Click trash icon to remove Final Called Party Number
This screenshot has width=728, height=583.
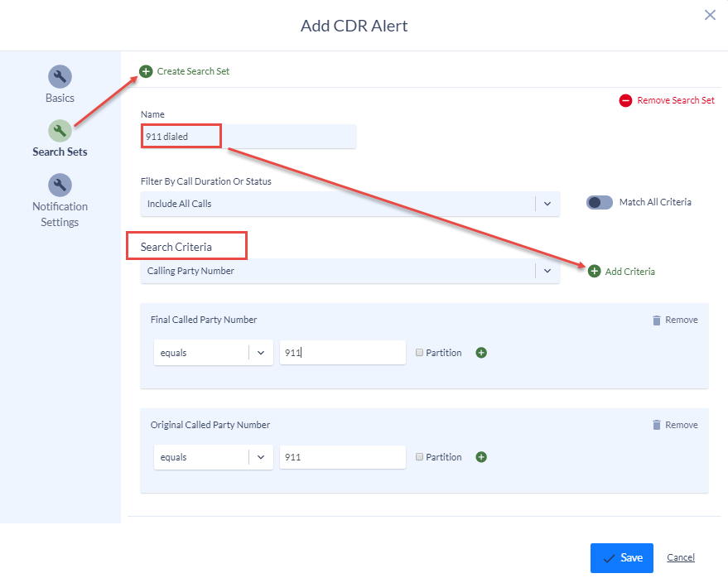coord(657,320)
